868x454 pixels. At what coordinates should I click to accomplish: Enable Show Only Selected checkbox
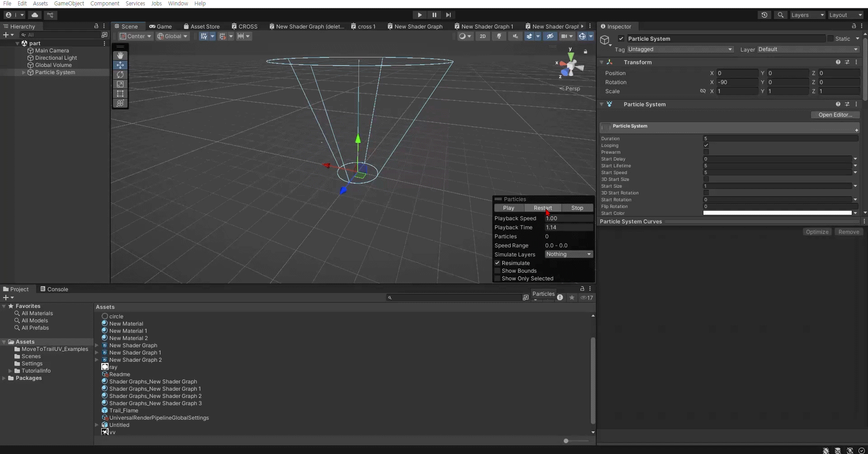(497, 279)
